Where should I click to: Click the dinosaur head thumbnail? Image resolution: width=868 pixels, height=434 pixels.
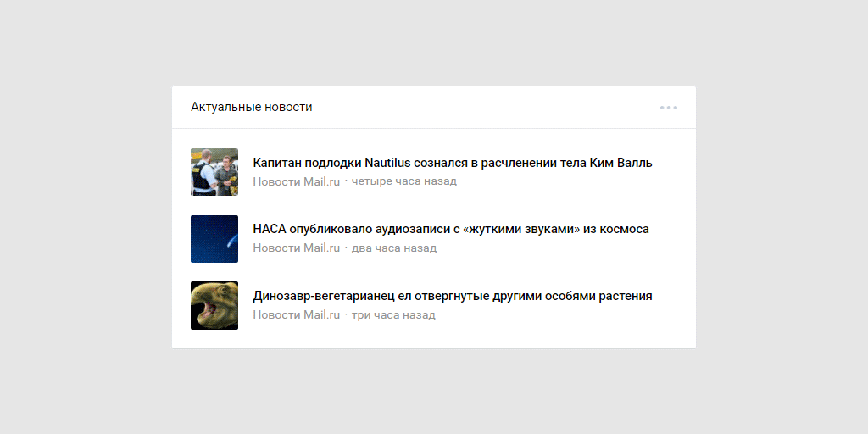(x=214, y=305)
